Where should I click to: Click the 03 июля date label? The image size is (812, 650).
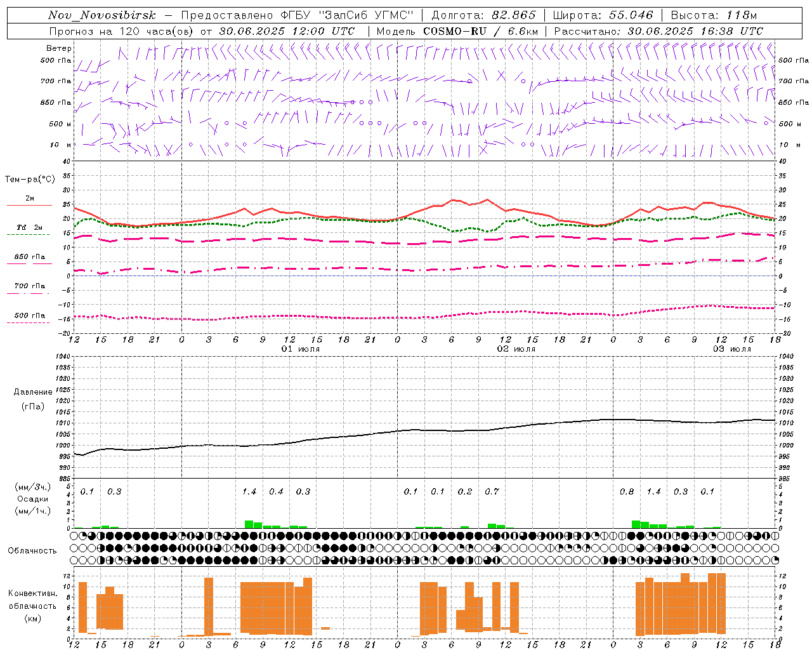pos(732,349)
